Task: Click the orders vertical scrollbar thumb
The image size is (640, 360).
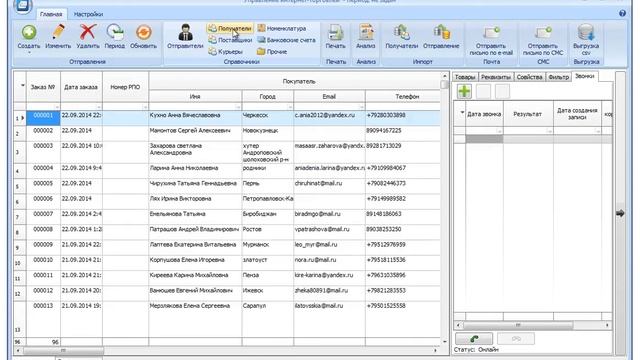Action: (x=444, y=84)
